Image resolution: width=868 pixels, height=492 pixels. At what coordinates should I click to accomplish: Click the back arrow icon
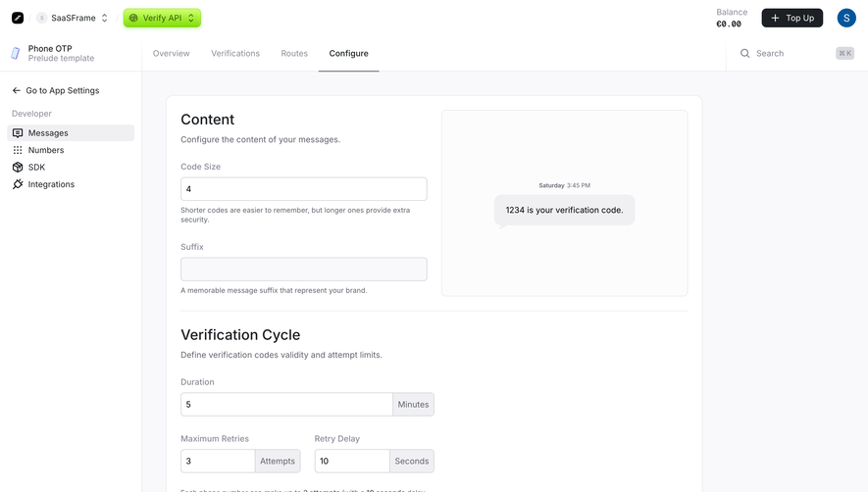coord(17,90)
